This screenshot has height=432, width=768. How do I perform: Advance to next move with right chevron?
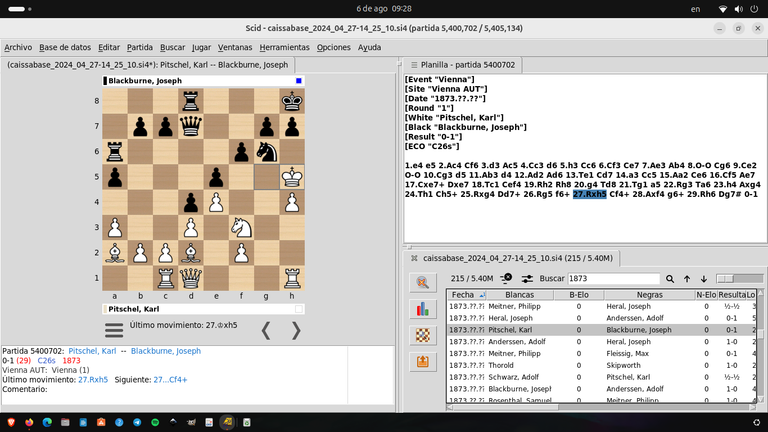296,331
